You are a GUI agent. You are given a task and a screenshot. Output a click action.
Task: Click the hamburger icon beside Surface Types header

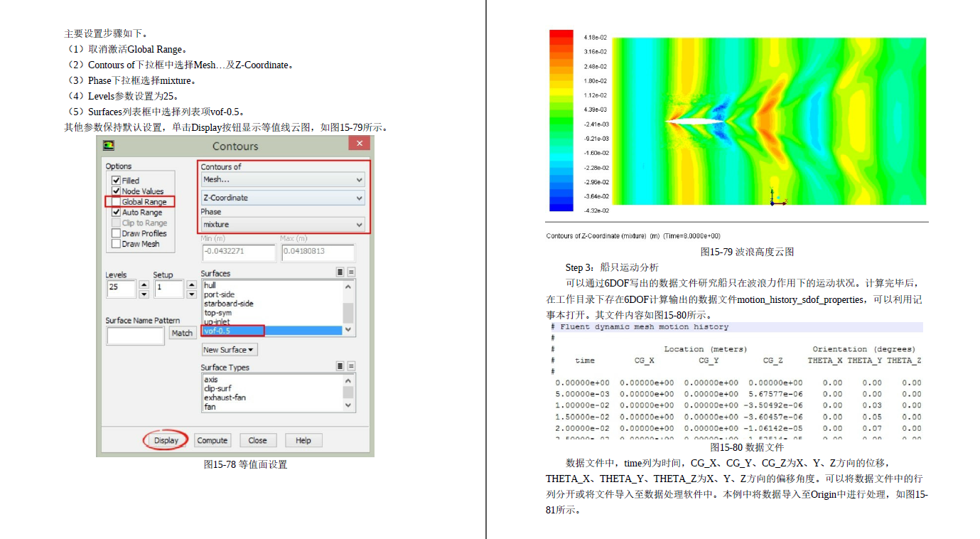[x=340, y=365]
